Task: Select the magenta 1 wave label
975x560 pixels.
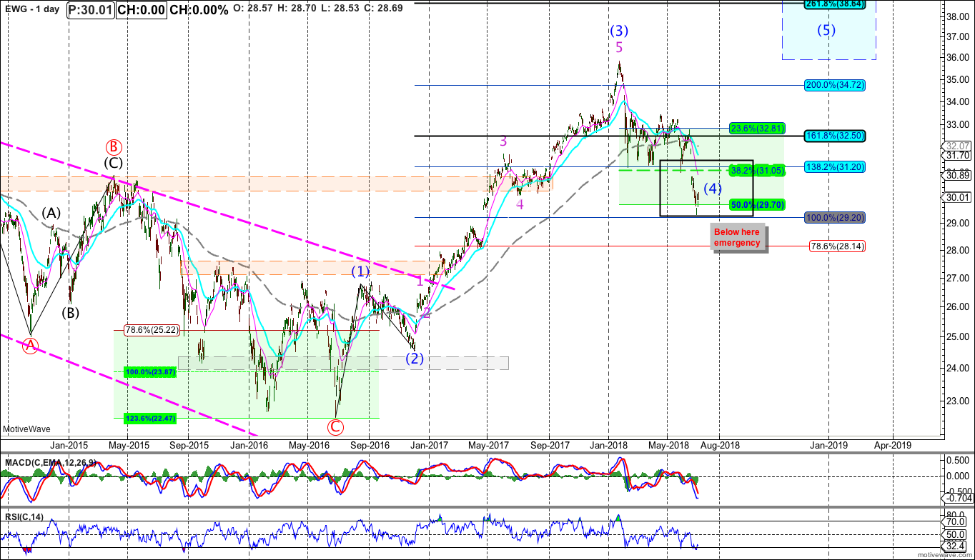Action: (x=420, y=282)
